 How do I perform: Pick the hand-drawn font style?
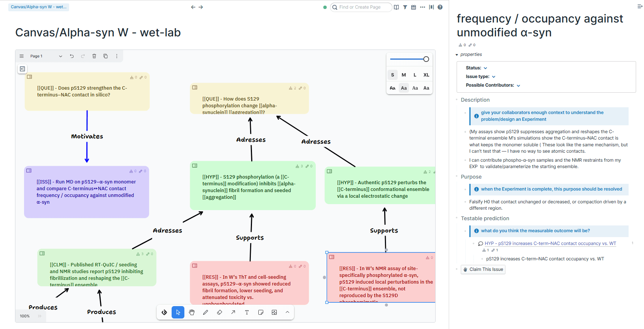[x=392, y=88]
